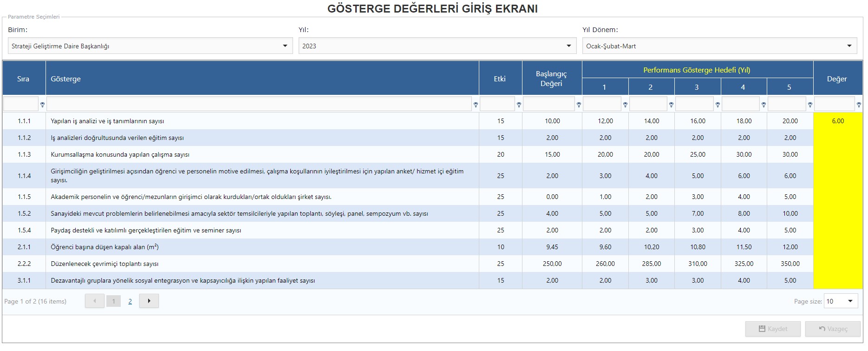Click the filter icon of target year 5 column
Screen dimensions: 868x351
[810, 105]
